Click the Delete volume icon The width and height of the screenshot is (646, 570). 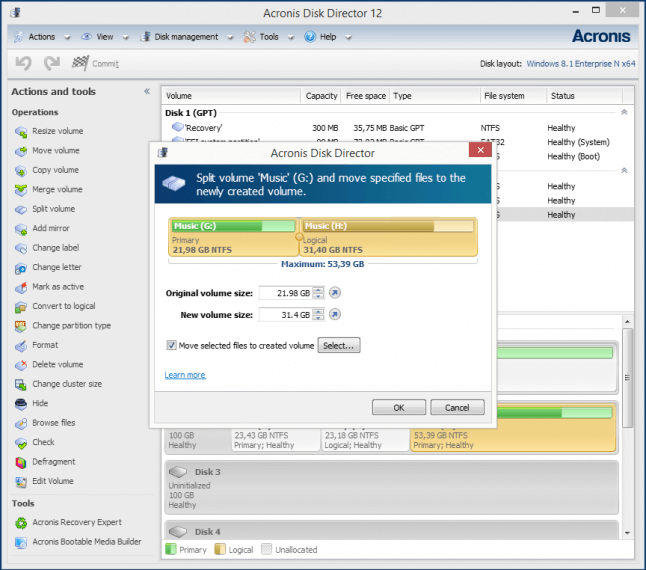pyautogui.click(x=20, y=365)
